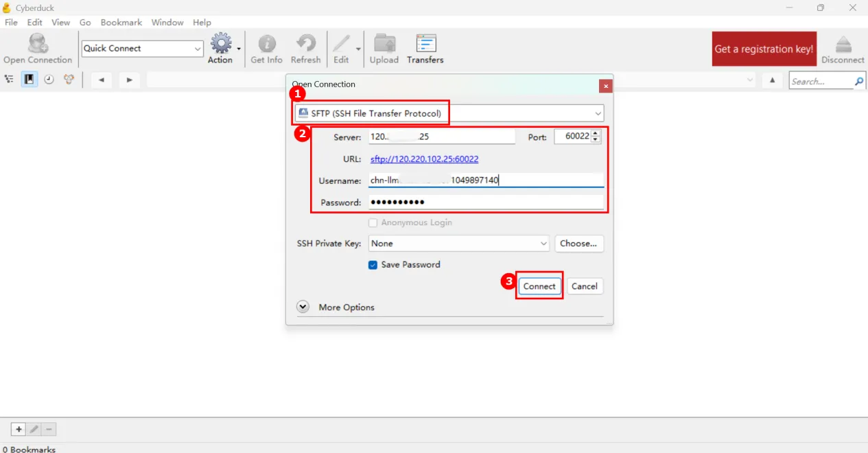The image size is (868, 453).
Task: Open the Action dropdown arrow
Action: [239, 49]
